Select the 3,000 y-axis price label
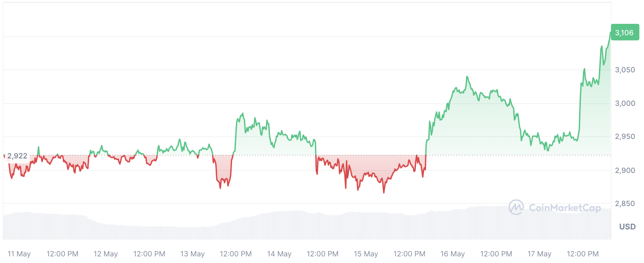The image size is (644, 263). pyautogui.click(x=625, y=103)
